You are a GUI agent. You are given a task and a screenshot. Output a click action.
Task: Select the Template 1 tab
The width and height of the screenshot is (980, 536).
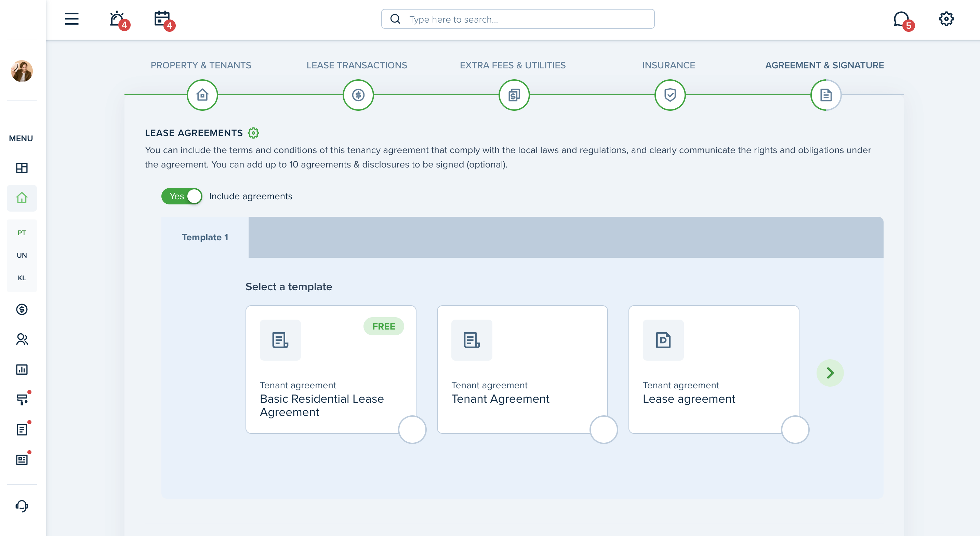tap(205, 237)
